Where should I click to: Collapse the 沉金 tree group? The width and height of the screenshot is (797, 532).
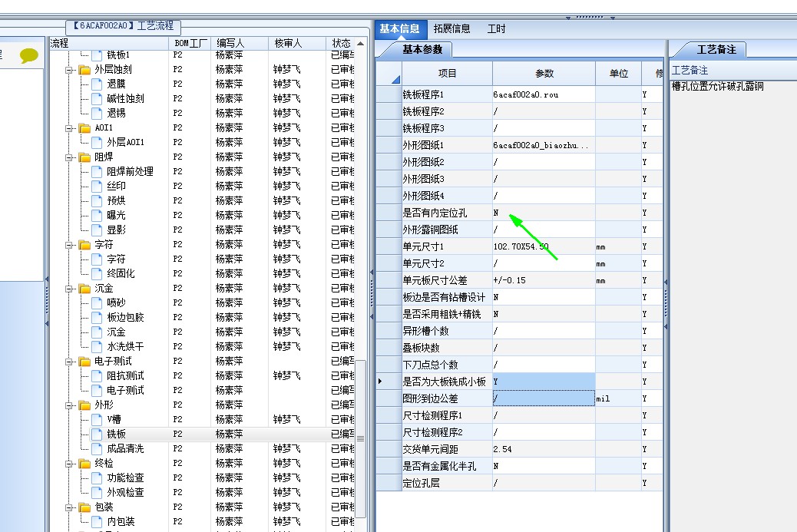pyautogui.click(x=68, y=289)
